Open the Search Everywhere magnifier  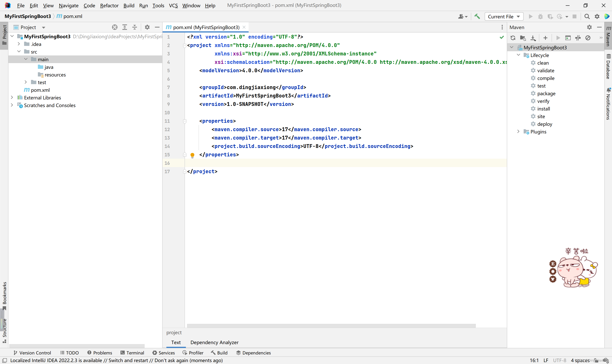[587, 16]
